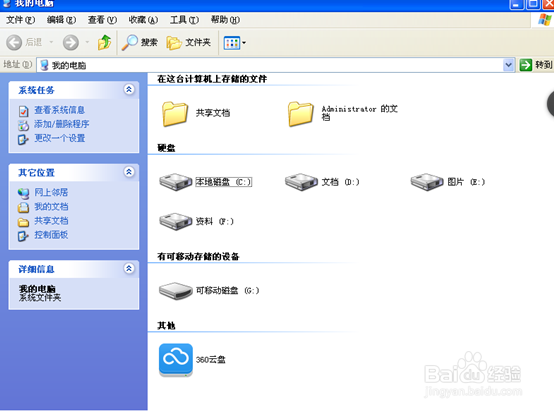Click the 资料 (F:) label

215,221
